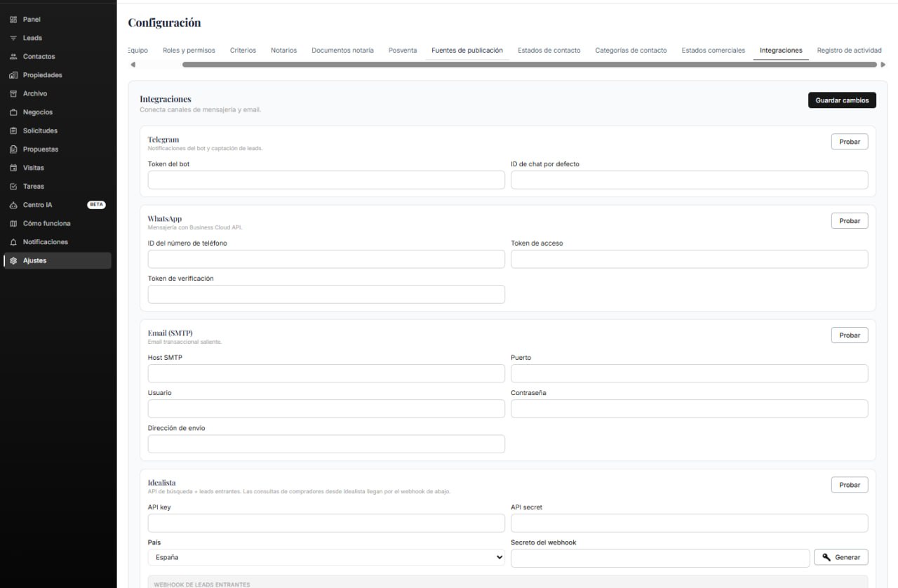Click the Leads funnel icon
The image size is (898, 588).
[13, 38]
